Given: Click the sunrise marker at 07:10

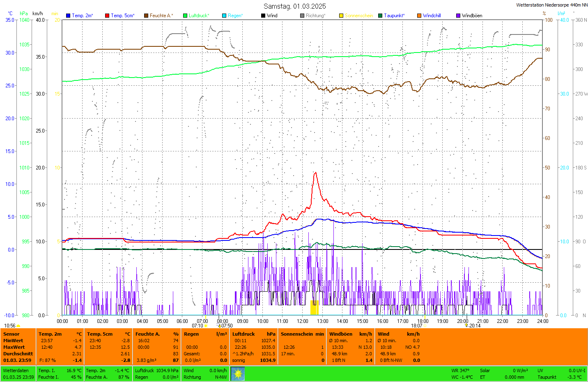Looking at the screenshot, I should coord(206,326).
